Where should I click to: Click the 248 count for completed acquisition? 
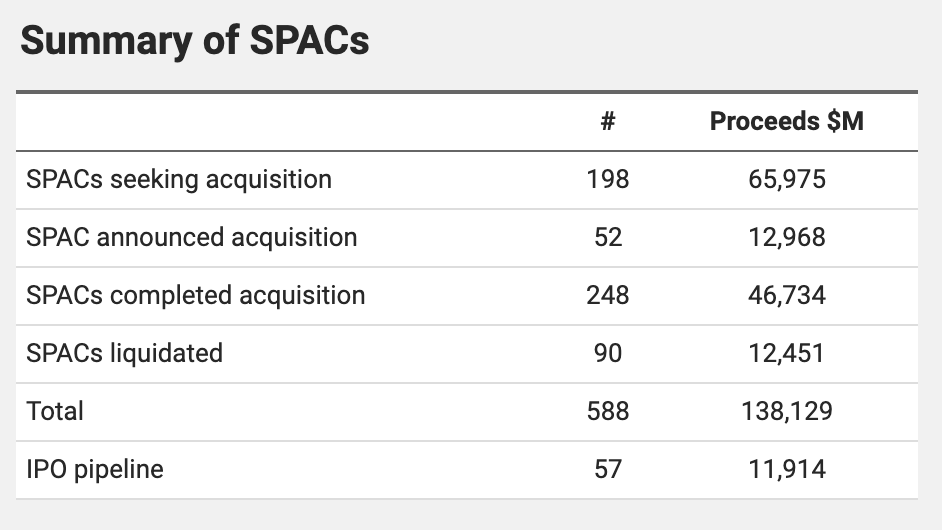pos(607,296)
